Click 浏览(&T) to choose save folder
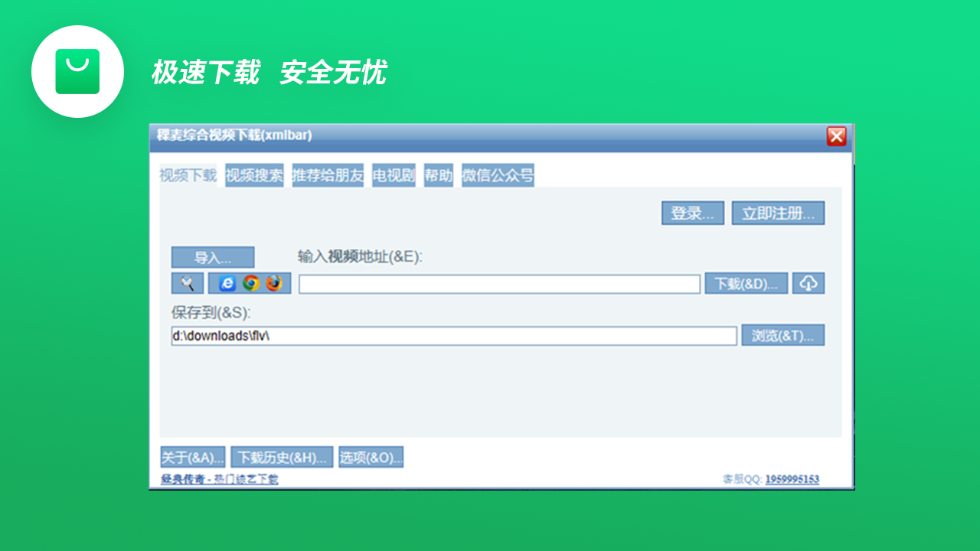 tap(783, 334)
